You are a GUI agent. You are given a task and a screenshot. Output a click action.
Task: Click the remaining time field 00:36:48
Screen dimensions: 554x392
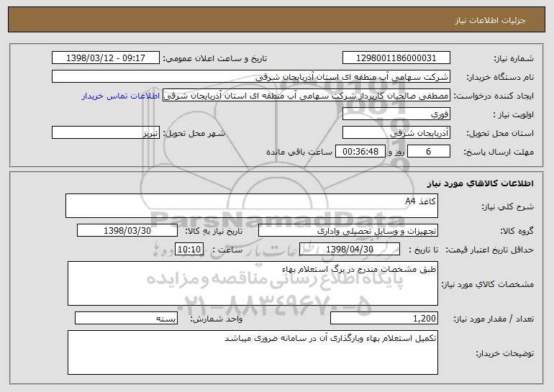(360, 152)
